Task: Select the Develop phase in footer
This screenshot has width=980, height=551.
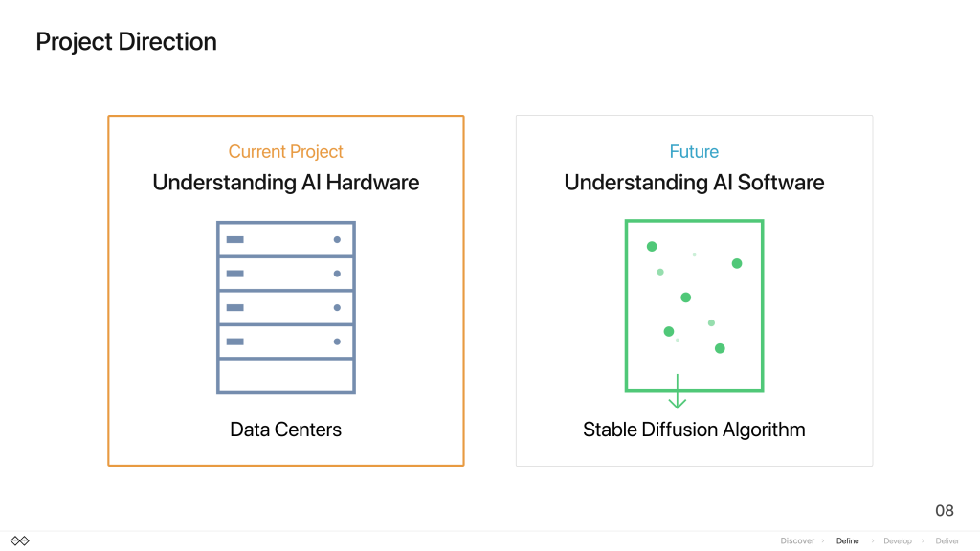Action: [x=898, y=541]
